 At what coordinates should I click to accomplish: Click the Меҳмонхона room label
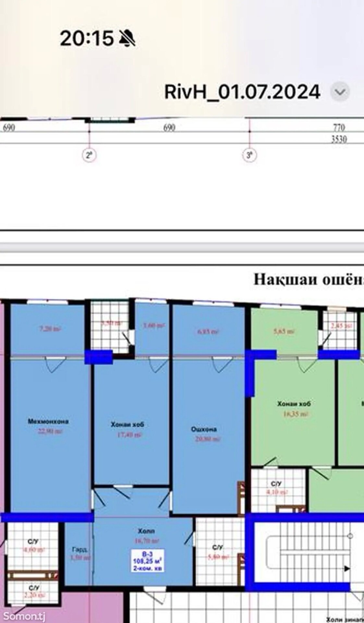click(x=48, y=421)
